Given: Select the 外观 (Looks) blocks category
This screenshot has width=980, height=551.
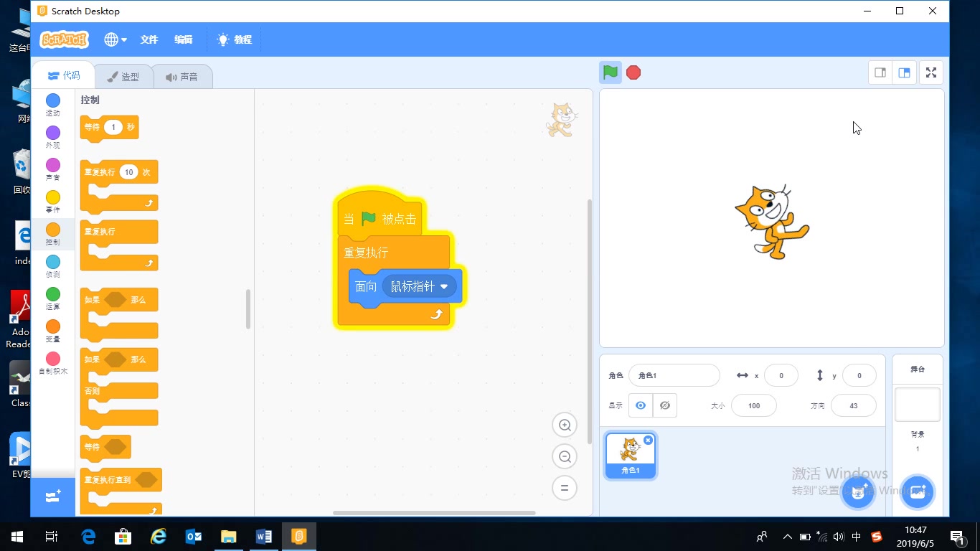Looking at the screenshot, I should click(52, 138).
